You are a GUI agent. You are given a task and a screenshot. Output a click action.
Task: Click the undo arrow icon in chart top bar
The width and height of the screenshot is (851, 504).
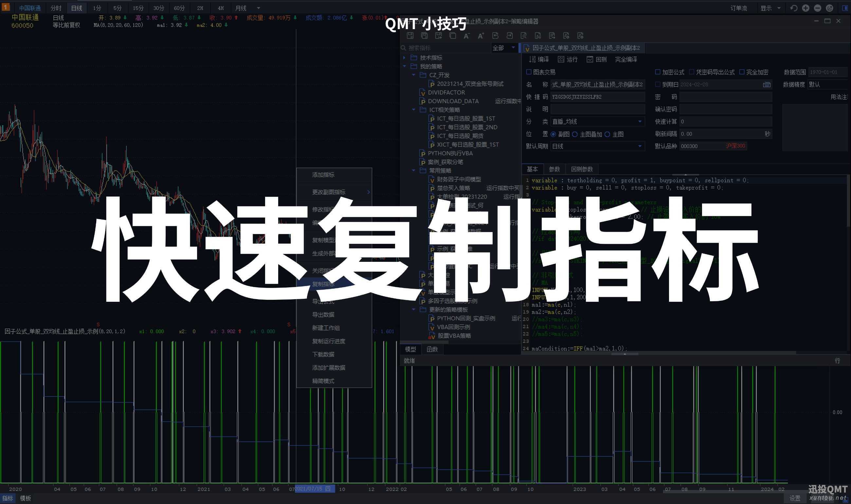[x=794, y=8]
